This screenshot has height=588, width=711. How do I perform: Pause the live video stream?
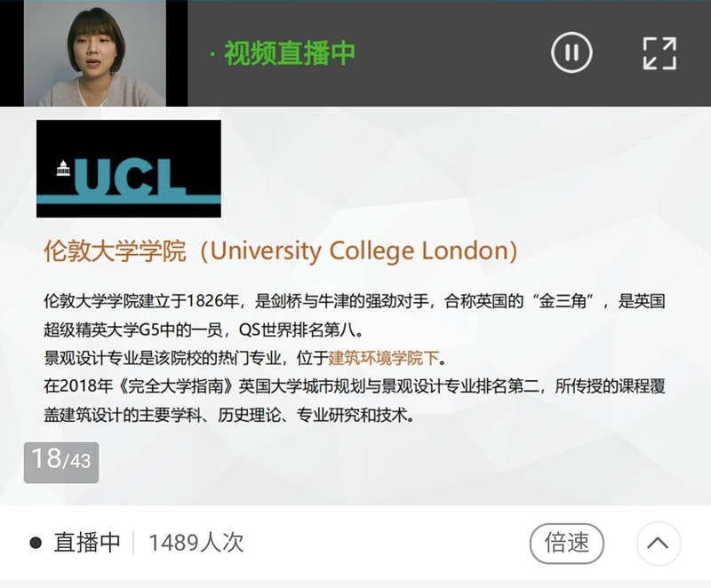pos(571,52)
